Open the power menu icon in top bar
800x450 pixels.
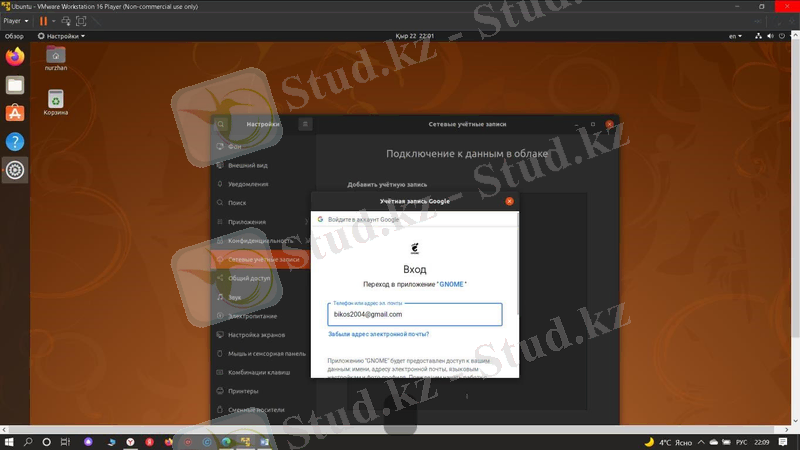[x=782, y=36]
